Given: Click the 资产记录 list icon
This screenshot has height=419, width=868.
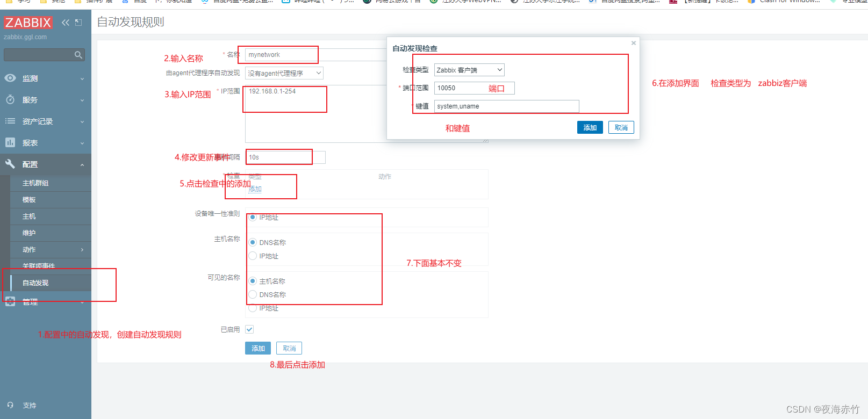Looking at the screenshot, I should [10, 121].
